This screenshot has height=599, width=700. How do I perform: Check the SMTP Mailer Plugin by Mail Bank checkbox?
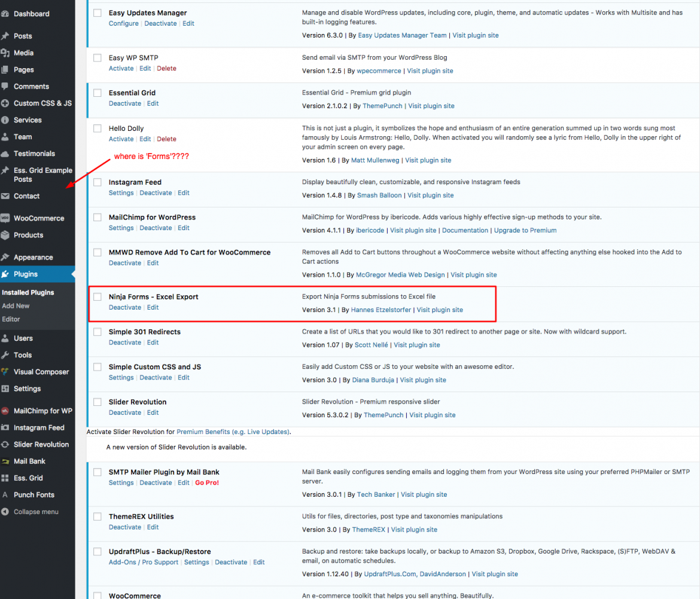tap(98, 472)
